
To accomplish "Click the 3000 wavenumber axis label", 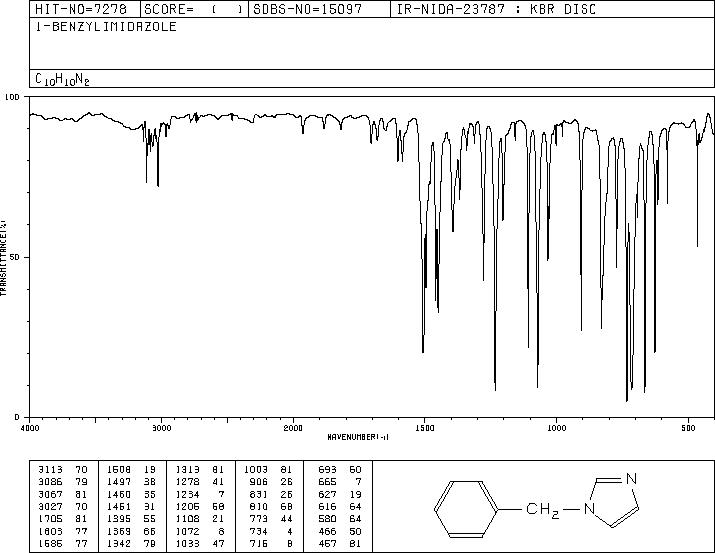I will tap(161, 428).
